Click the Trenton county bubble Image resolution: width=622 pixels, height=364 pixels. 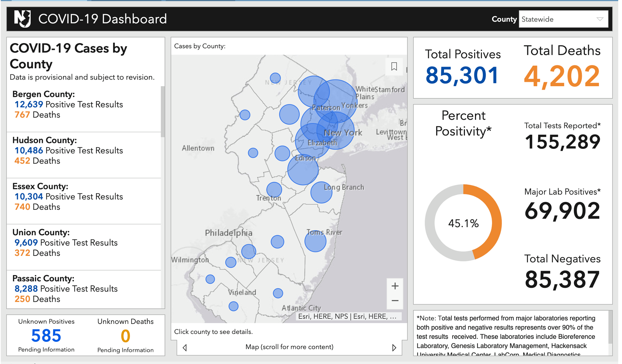tap(274, 190)
